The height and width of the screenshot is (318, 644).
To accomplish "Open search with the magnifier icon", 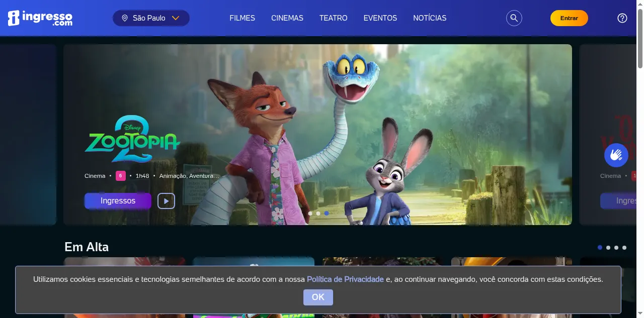I will click(514, 18).
